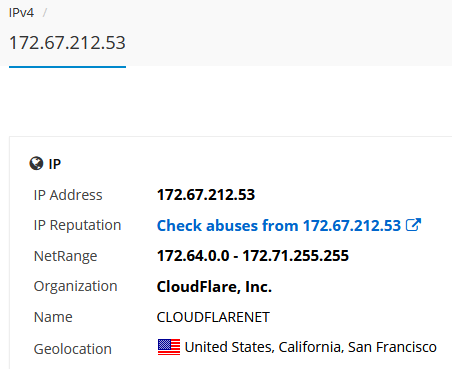Image resolution: width=452 pixels, height=369 pixels.
Task: Click the globe icon beside IP
Action: pos(36,164)
